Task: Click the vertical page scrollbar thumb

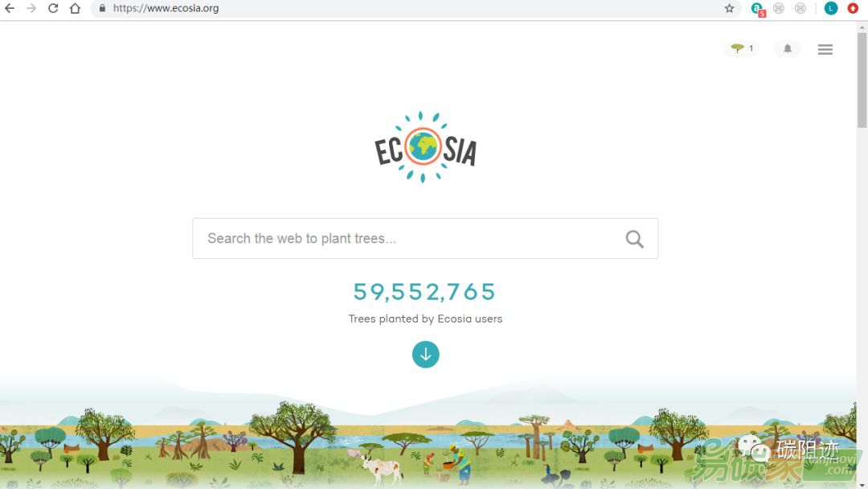Action: (862, 80)
